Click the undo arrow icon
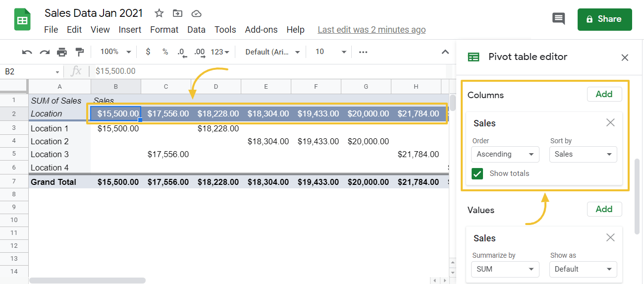Viewport: 644px width, 284px height. 27,52
